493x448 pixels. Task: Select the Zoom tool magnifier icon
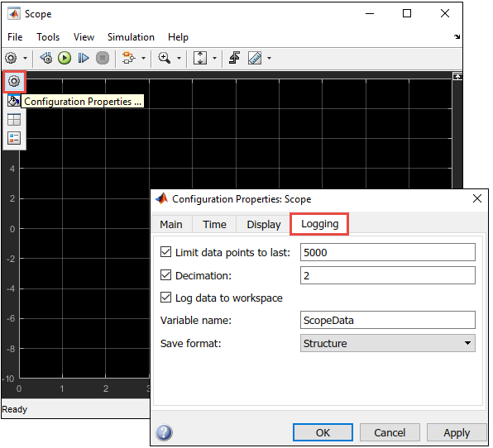[x=164, y=58]
